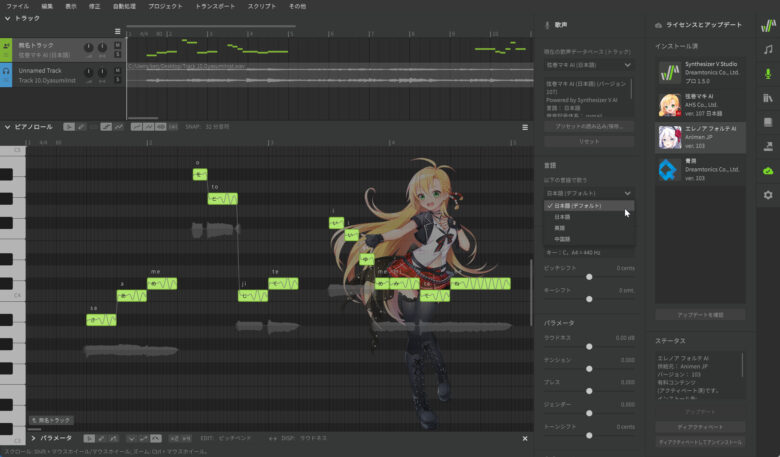
Task: Adjust the テンション slider handle
Action: point(589,369)
